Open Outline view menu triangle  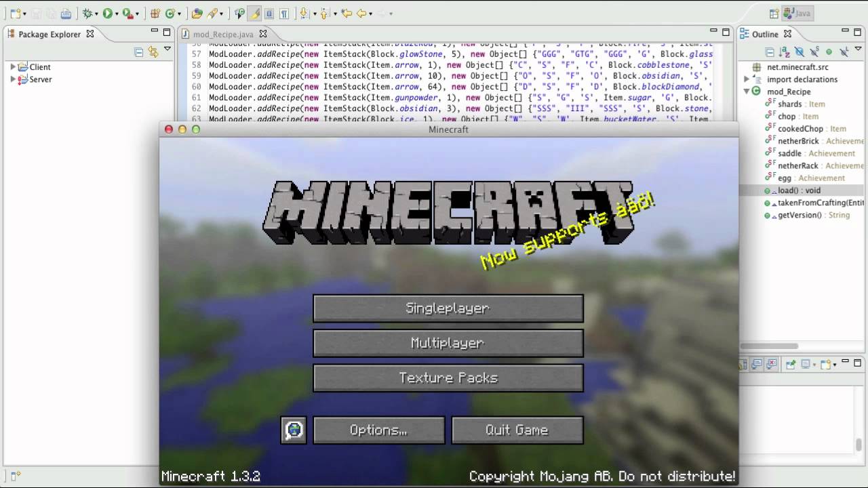tap(858, 49)
